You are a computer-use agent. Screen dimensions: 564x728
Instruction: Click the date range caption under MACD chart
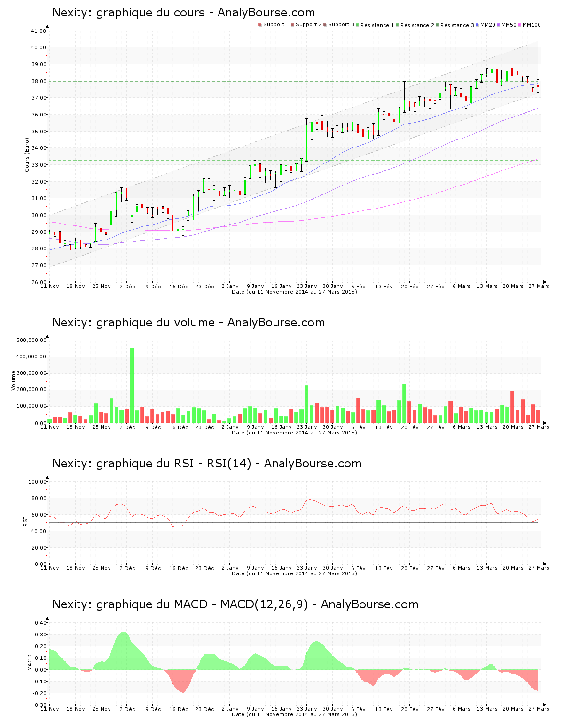tap(294, 714)
